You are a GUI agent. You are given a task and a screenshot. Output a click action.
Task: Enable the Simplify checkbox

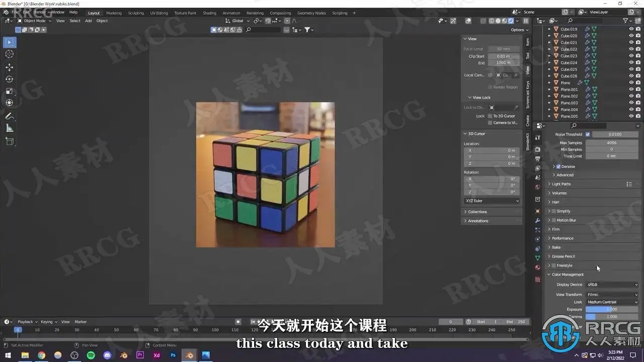(554, 211)
